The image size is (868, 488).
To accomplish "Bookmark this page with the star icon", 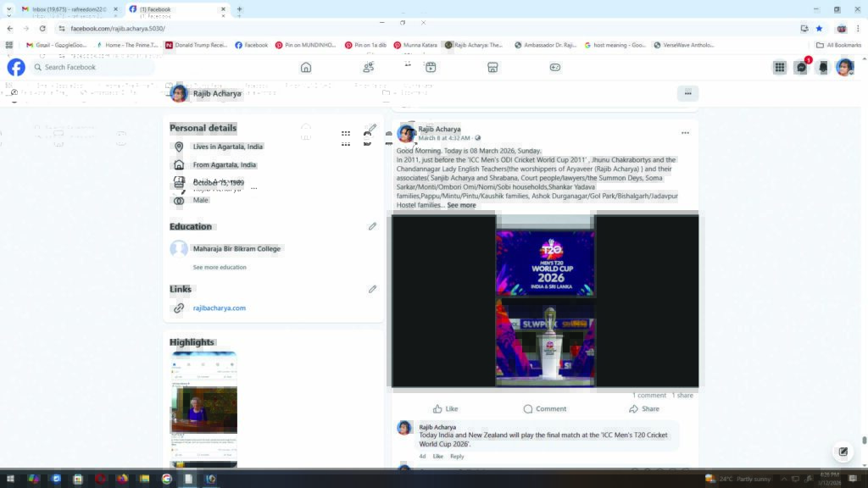I will (819, 28).
